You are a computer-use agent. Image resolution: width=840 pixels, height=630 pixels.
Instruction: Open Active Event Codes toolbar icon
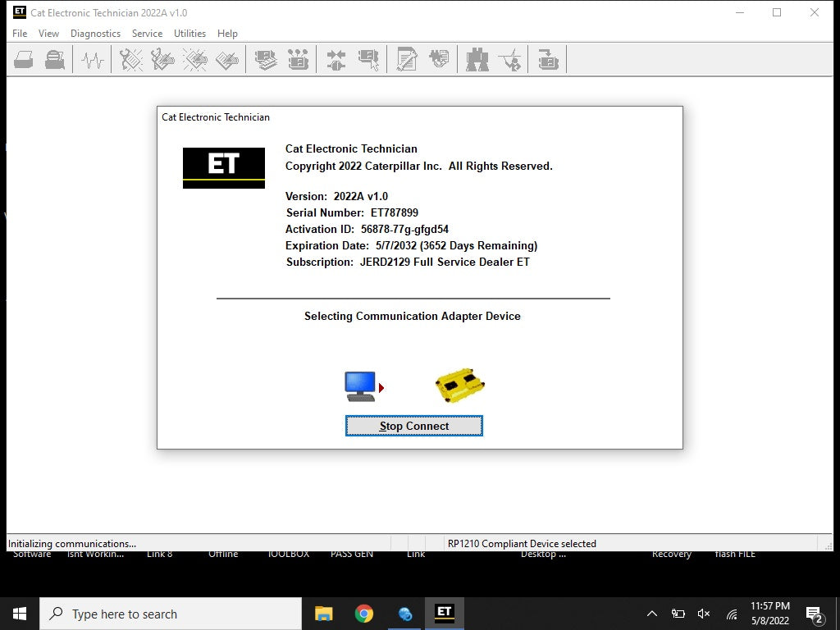(x=195, y=59)
